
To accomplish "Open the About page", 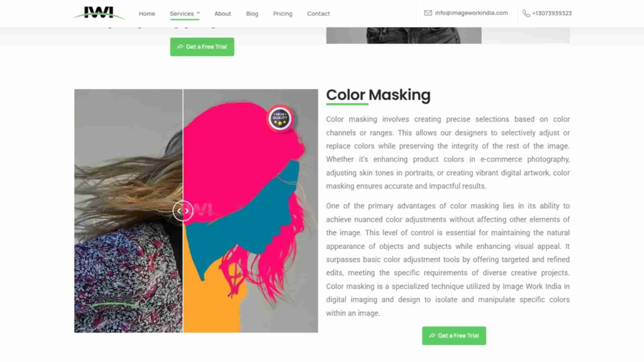I will (223, 14).
